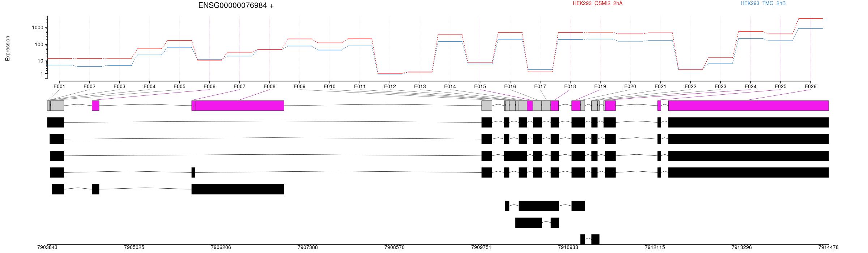
Task: Click genomic coordinate 7908570
Action: (x=394, y=248)
